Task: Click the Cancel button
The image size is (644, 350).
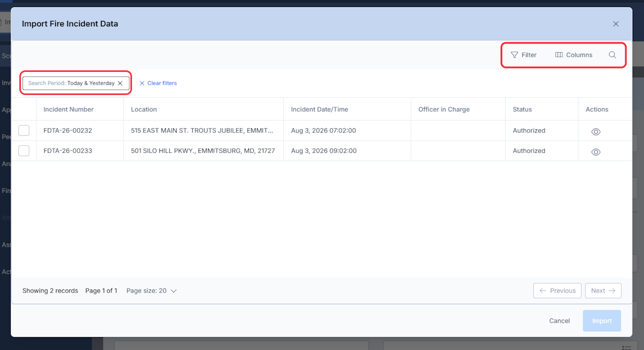Action: [x=559, y=320]
